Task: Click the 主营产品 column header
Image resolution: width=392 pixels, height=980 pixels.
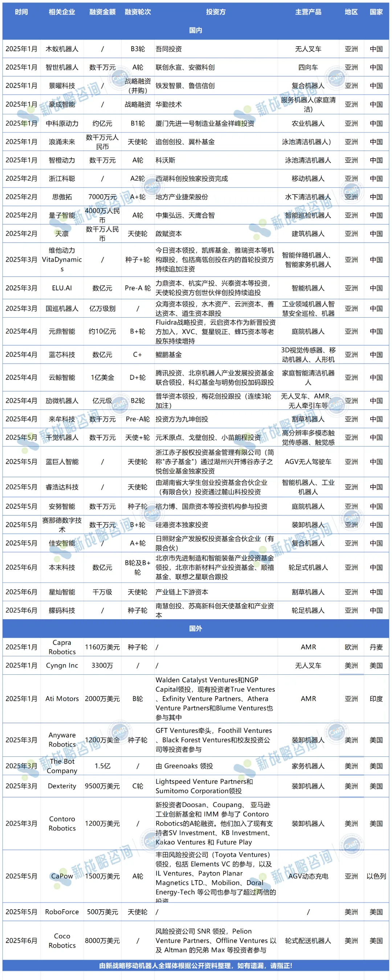Action: pos(308,12)
